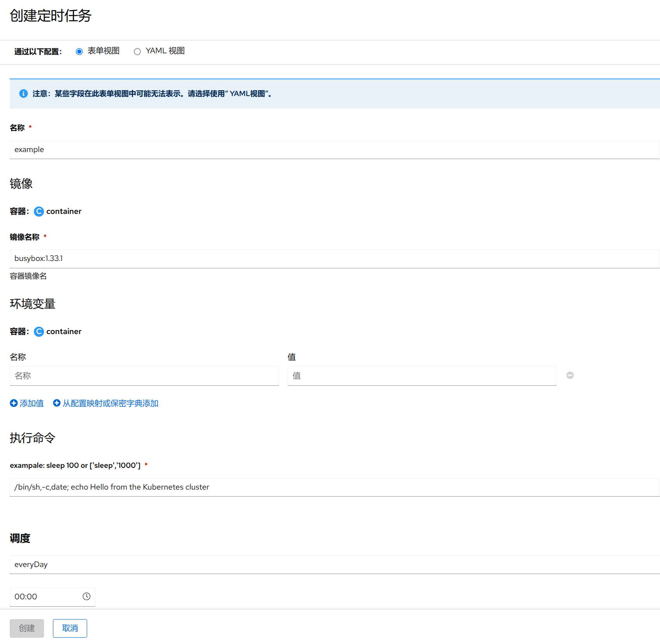Open the 从配置映射或保密字典添加 link
Viewport: 660px width, 644px height.
(x=111, y=403)
